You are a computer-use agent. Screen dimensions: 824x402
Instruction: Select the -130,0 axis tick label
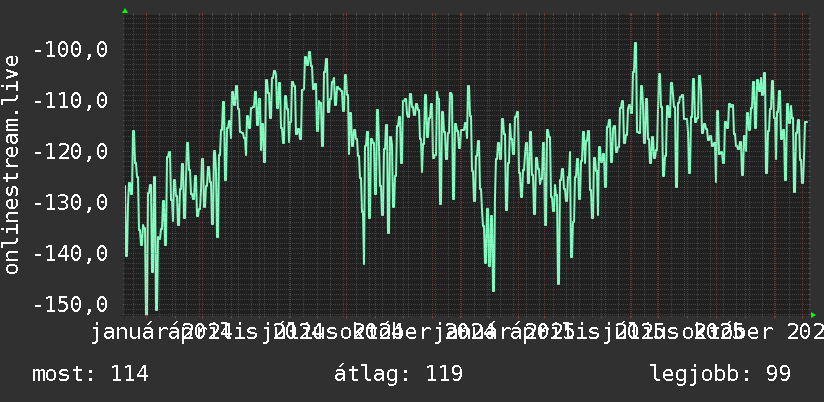70,202
